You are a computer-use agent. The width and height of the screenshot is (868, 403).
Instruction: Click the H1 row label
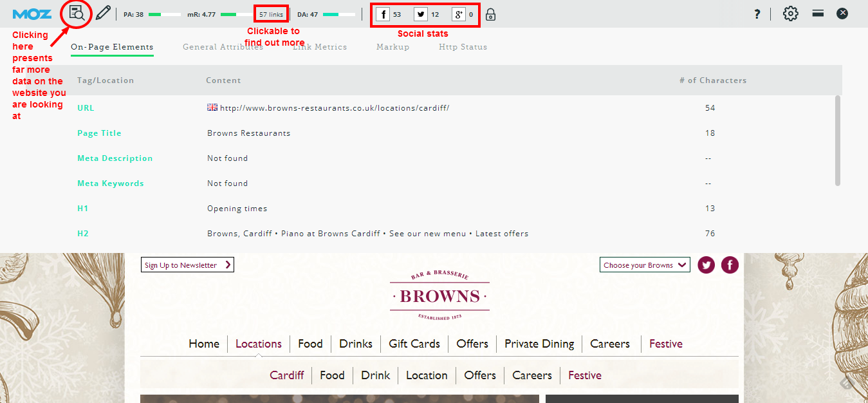click(83, 209)
